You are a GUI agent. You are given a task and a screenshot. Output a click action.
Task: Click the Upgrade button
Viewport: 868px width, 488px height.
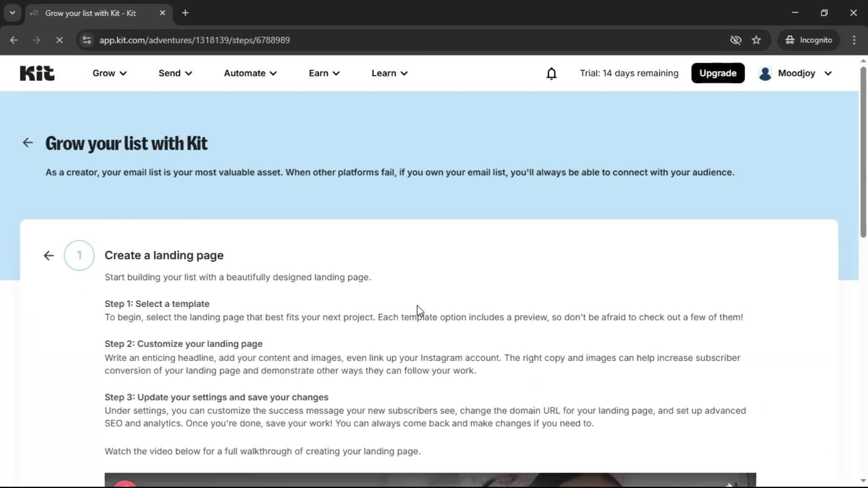718,73
